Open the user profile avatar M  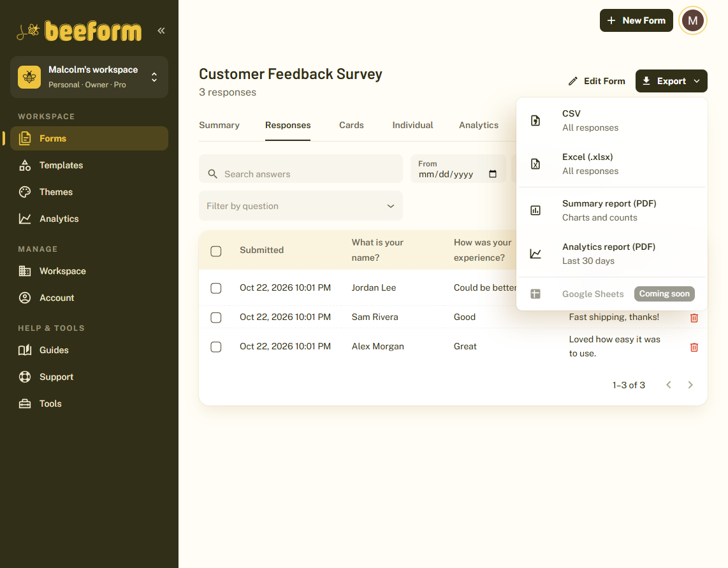pyautogui.click(x=693, y=20)
